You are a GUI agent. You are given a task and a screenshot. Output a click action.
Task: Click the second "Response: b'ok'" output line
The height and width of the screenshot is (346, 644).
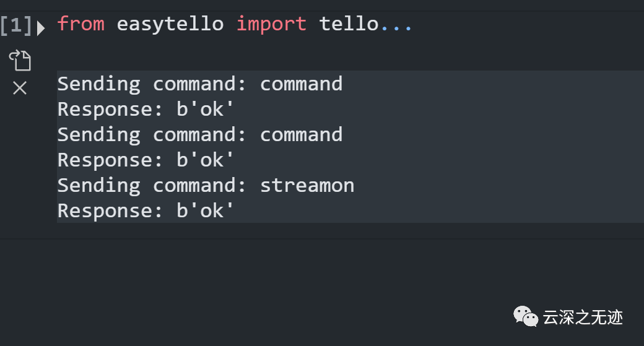click(146, 160)
